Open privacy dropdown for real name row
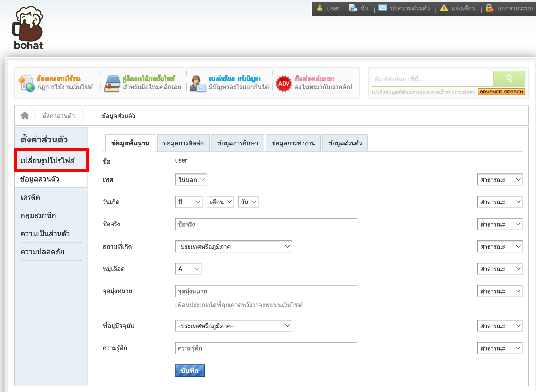536x392 pixels. click(x=500, y=224)
